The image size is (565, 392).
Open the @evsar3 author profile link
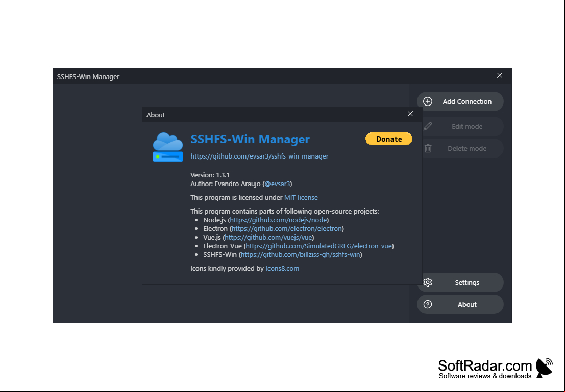pyautogui.click(x=278, y=184)
